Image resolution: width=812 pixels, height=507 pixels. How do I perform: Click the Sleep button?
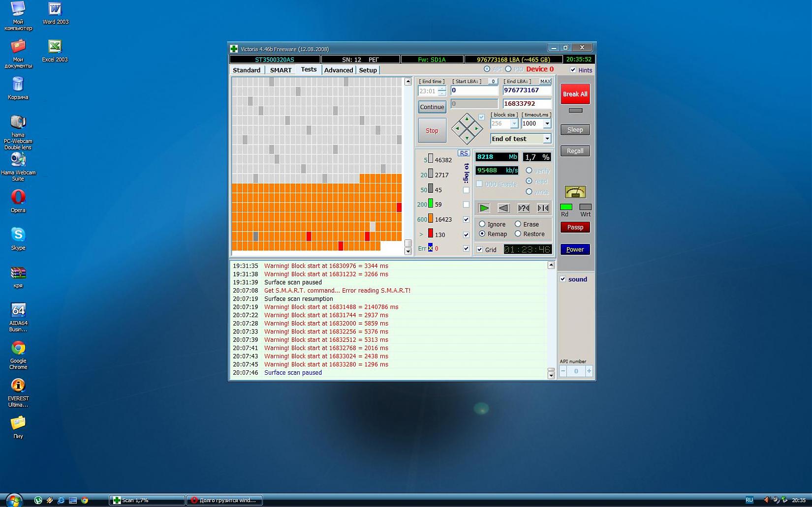[575, 130]
